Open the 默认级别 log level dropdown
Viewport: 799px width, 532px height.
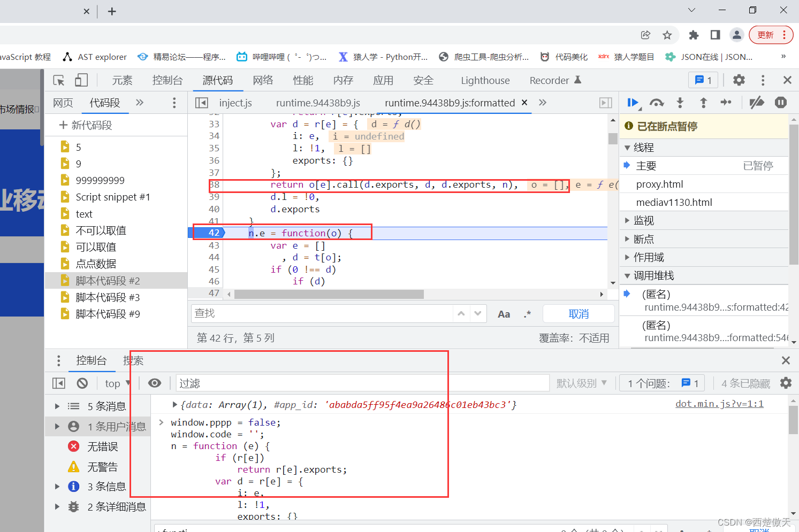pos(582,383)
